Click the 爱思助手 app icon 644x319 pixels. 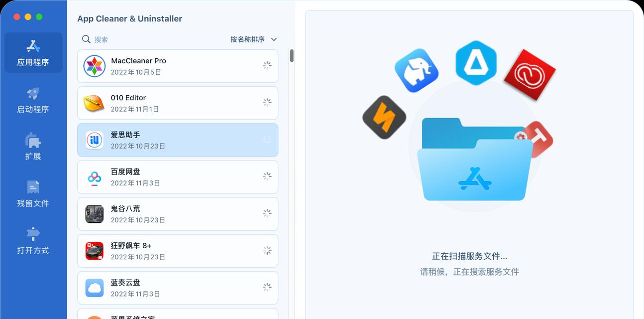pos(94,140)
